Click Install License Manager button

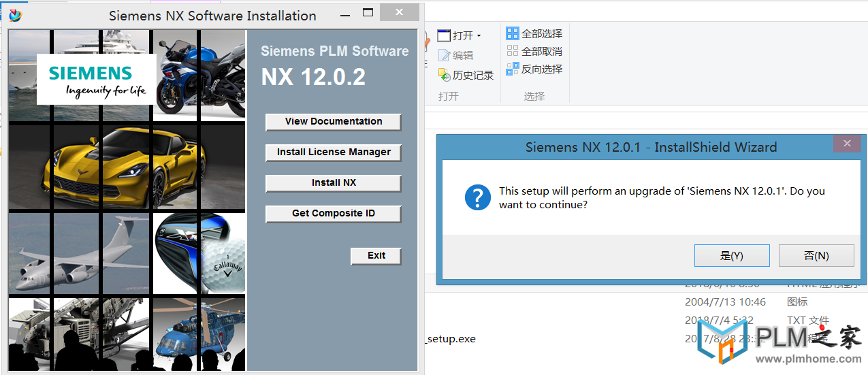point(334,152)
